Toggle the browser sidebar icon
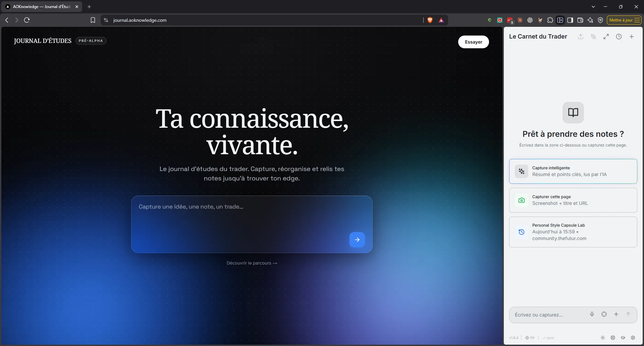644x346 pixels. pos(570,20)
